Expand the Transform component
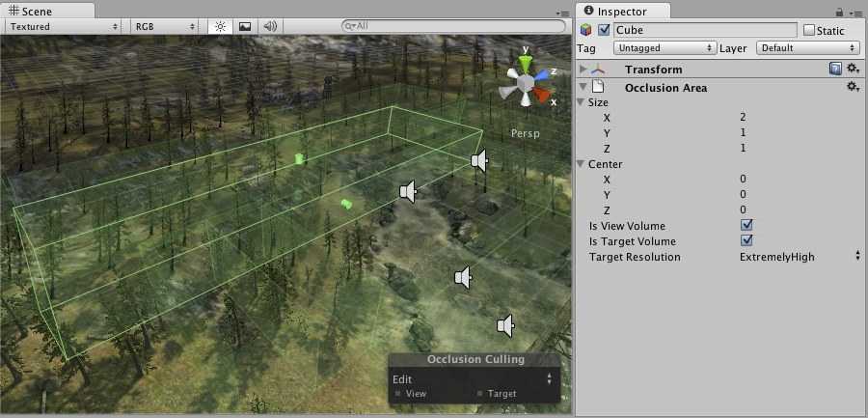868x418 pixels. (x=583, y=70)
